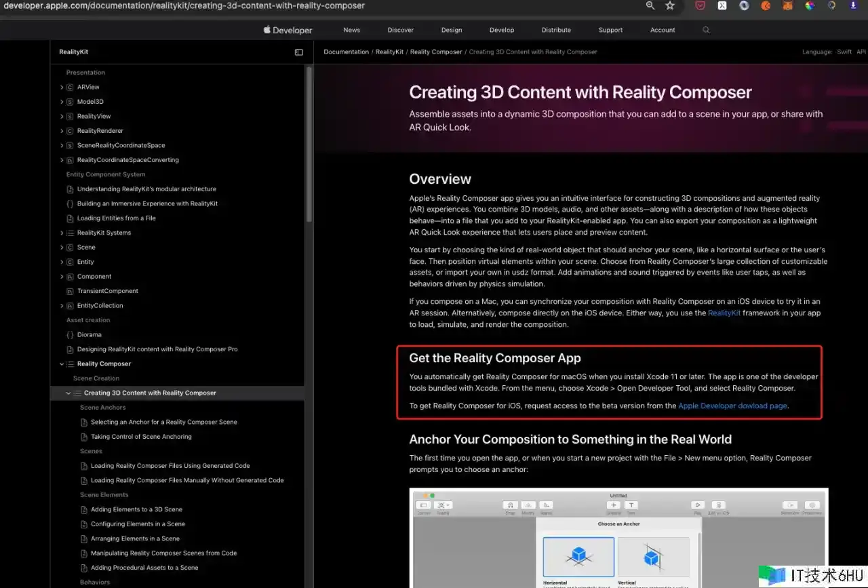
Task: Click the API language option
Action: point(861,52)
